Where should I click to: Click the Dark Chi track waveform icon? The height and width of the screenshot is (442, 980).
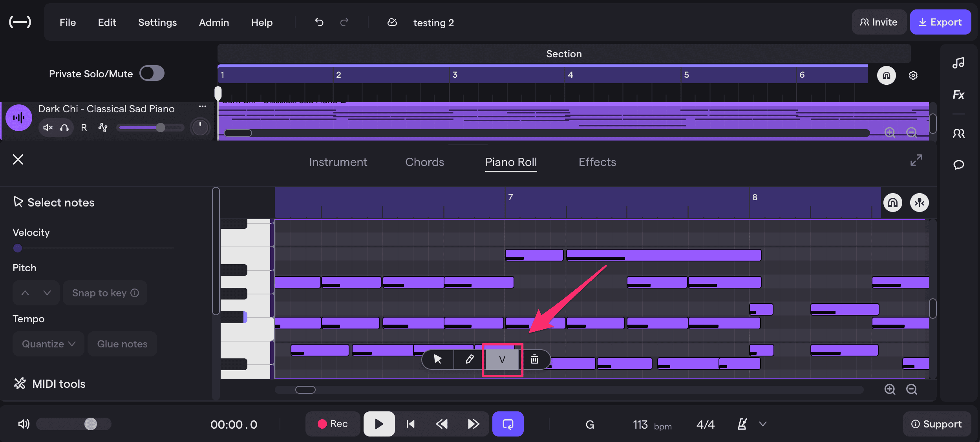pyautogui.click(x=19, y=117)
